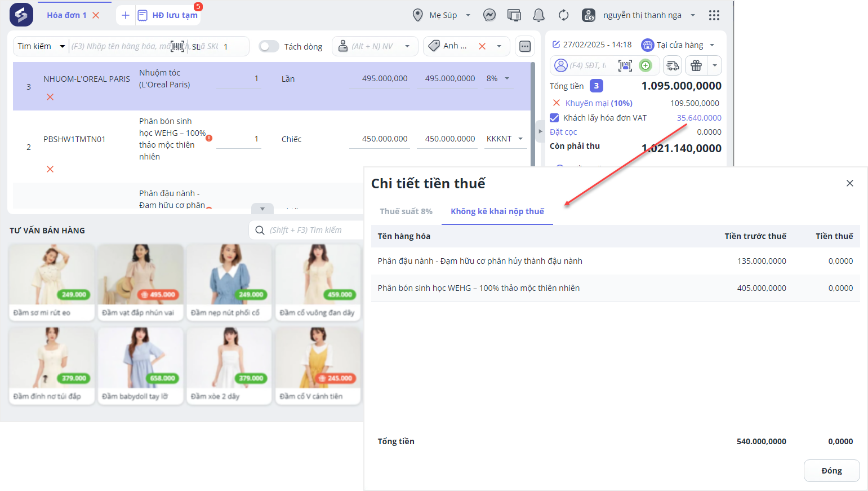Edit unit price 450.000,000 field
This screenshot has height=491, width=868.
tap(379, 139)
